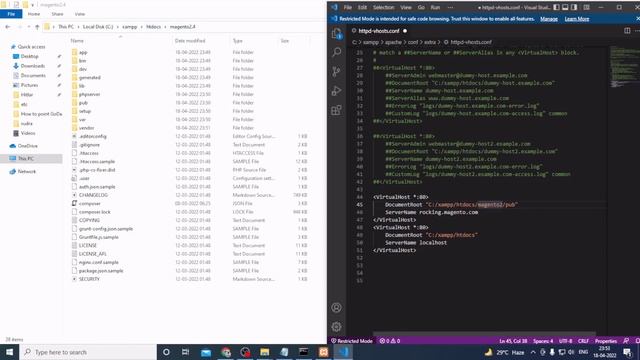Select the app folder
This screenshot has height=360, width=640.
(83, 52)
